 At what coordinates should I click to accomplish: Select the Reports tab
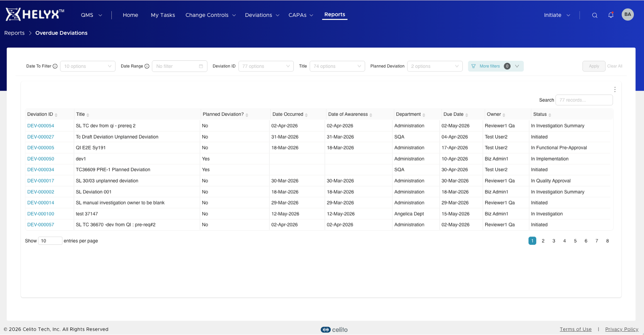(x=335, y=15)
